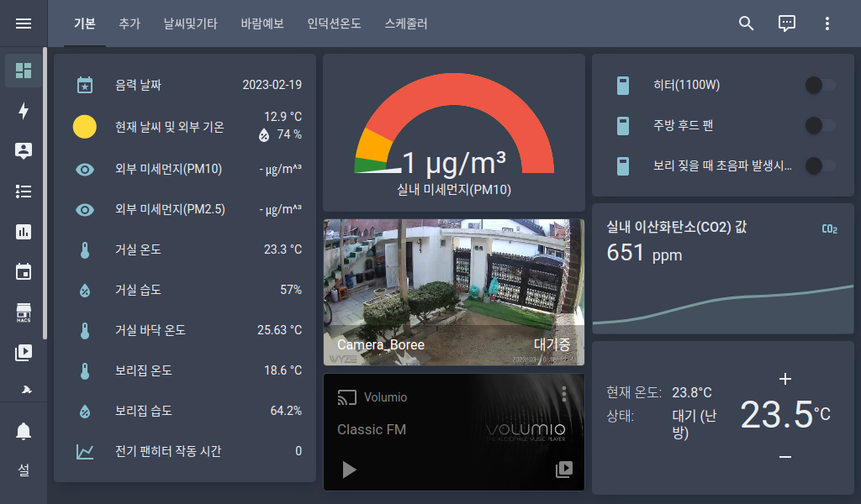The image size is (861, 504).
Task: Toggle the 주방 후드 팬 switch
Action: click(x=820, y=125)
